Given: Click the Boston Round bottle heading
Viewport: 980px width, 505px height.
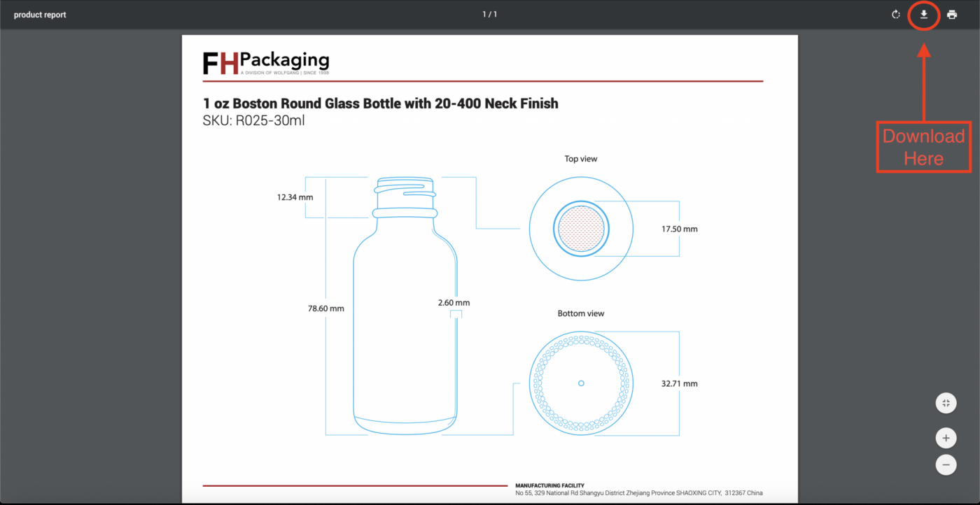Looking at the screenshot, I should click(x=380, y=103).
